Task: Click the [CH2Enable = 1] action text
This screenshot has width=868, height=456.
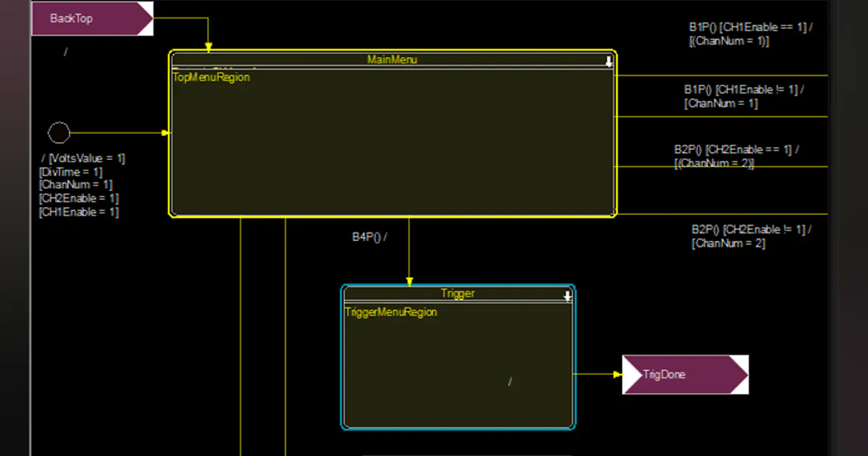Action: pos(79,198)
